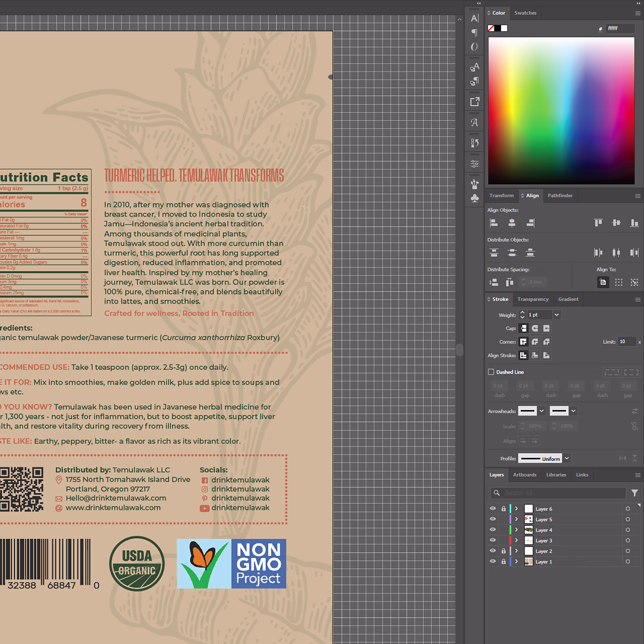Expand Layer 6 contents
Image resolution: width=644 pixels, height=644 pixels.
pyautogui.click(x=516, y=509)
